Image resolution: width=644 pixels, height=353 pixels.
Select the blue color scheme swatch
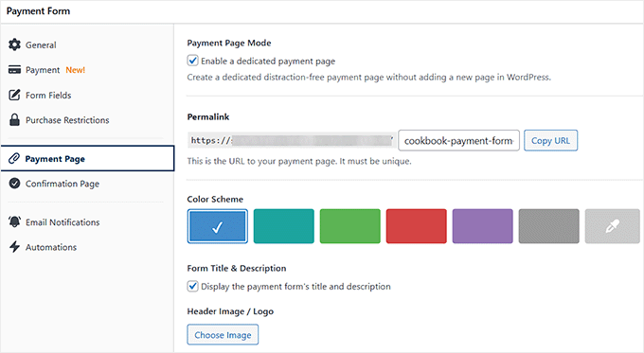[x=217, y=226]
